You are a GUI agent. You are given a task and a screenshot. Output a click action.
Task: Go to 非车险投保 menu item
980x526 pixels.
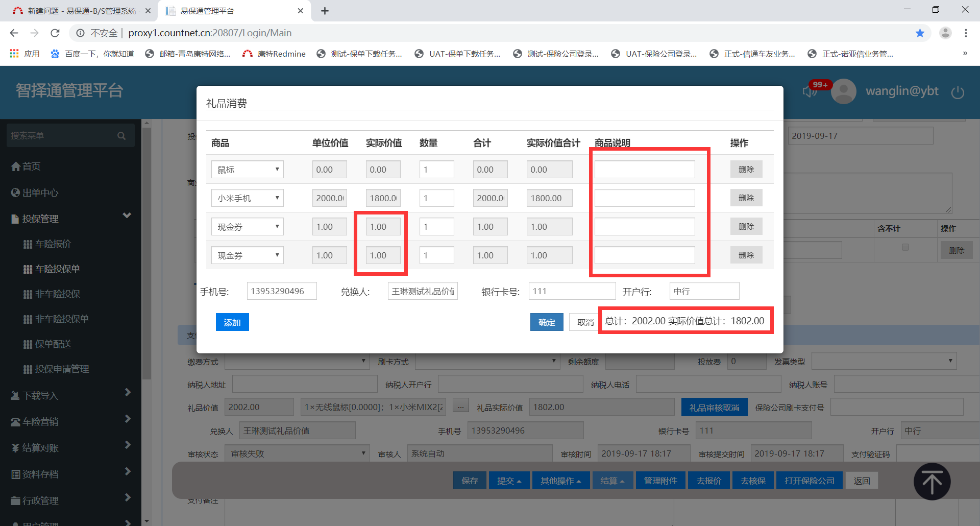(52, 294)
